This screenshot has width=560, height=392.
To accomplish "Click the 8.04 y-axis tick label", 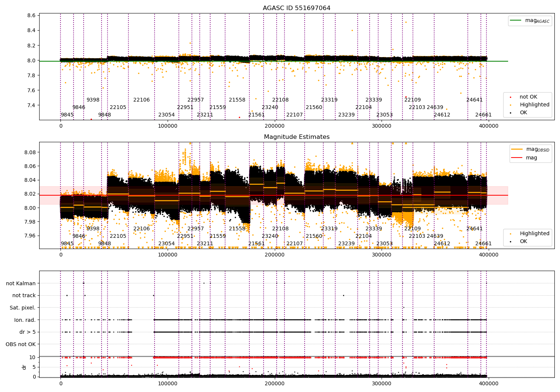I will pyautogui.click(x=30, y=180).
